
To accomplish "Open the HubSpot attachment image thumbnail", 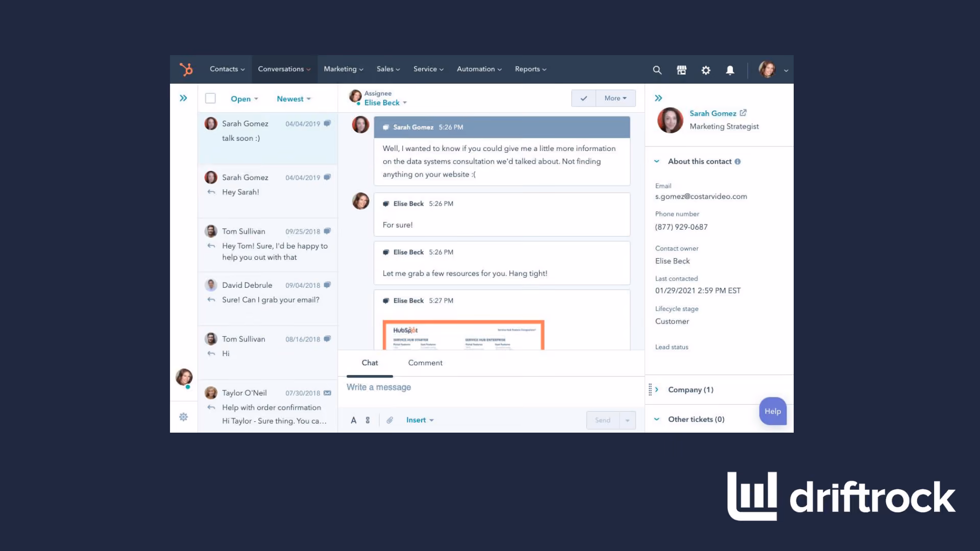I will (x=463, y=335).
